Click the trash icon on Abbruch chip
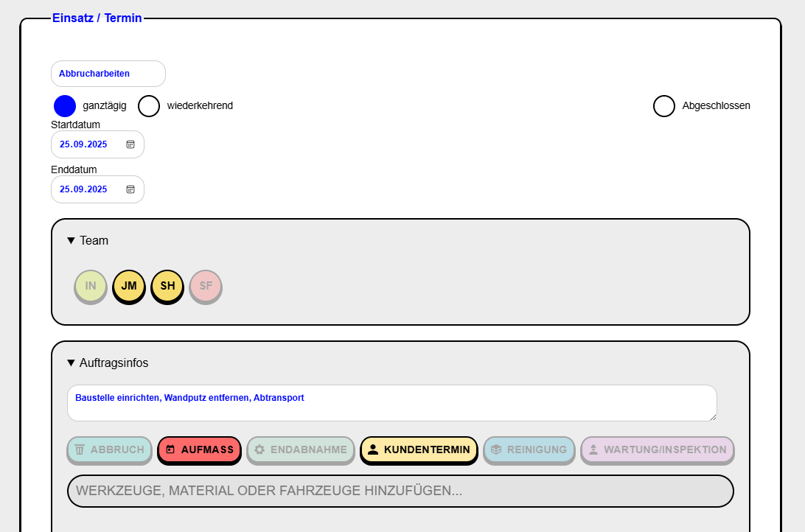This screenshot has height=532, width=805. coord(80,449)
